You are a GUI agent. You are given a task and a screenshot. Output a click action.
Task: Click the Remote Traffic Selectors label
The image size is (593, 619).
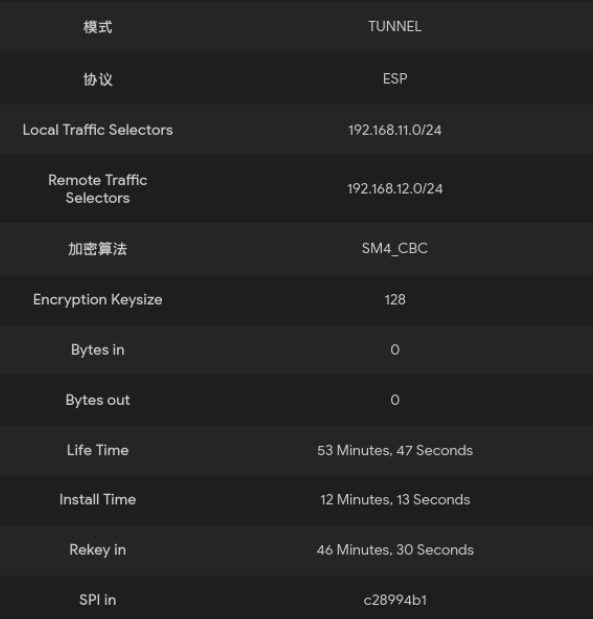click(x=98, y=189)
